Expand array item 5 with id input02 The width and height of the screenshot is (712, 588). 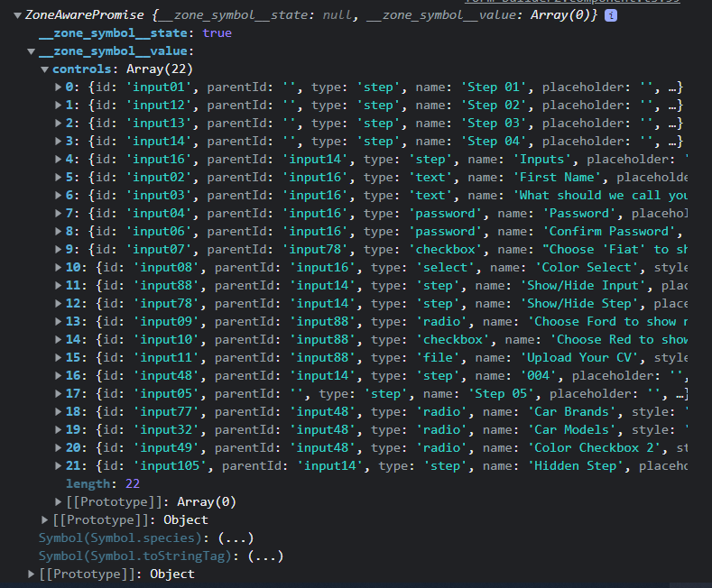click(x=58, y=177)
